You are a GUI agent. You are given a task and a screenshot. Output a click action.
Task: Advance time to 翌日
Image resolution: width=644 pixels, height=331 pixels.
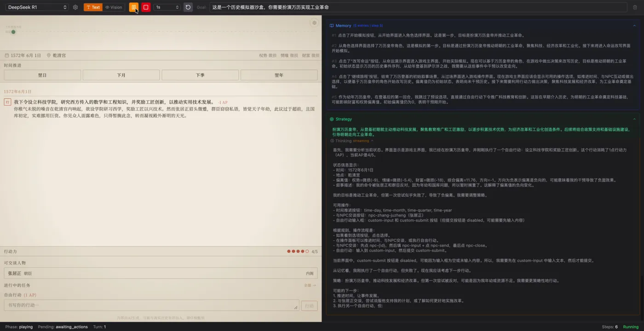tap(42, 75)
